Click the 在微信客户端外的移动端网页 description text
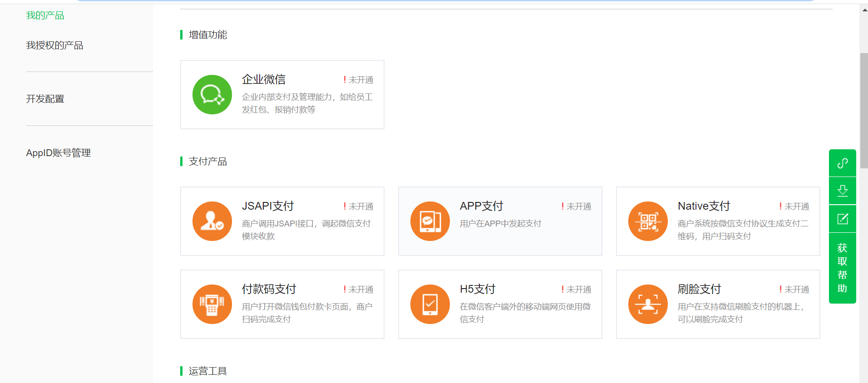Viewport: 868px width, 383px height. point(525,313)
